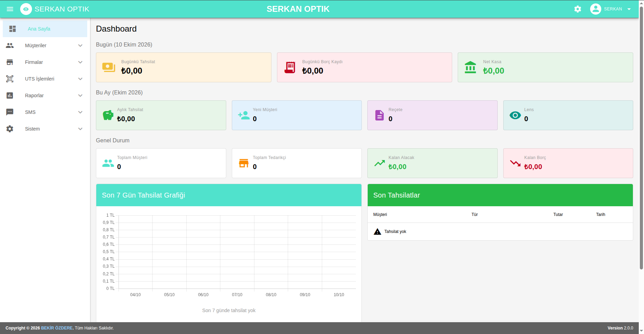Expand SMS chevron in sidebar

pyautogui.click(x=80, y=112)
